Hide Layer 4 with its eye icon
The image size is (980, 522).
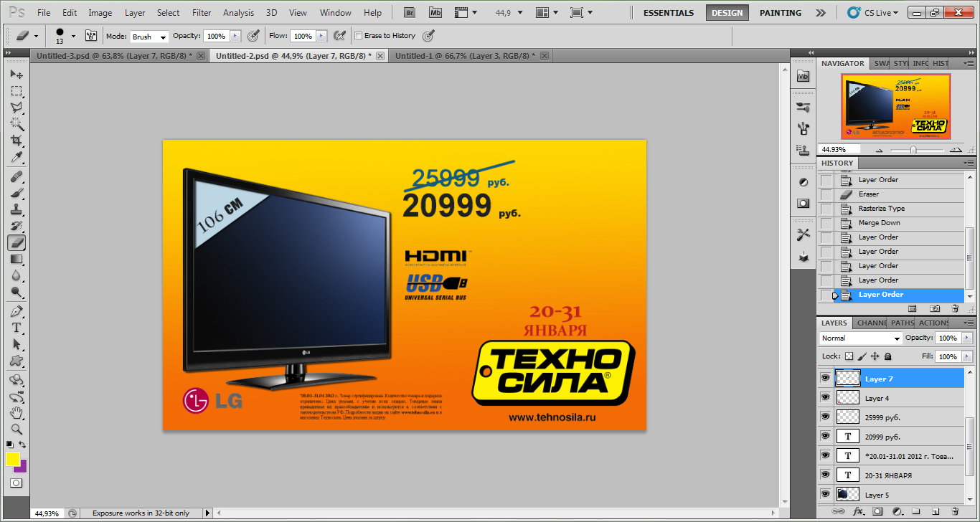point(825,397)
